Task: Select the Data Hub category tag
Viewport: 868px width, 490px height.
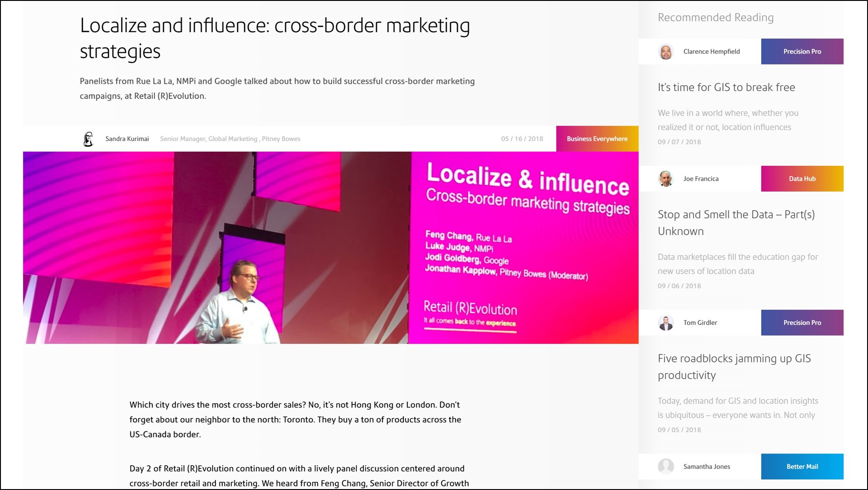Action: click(802, 179)
